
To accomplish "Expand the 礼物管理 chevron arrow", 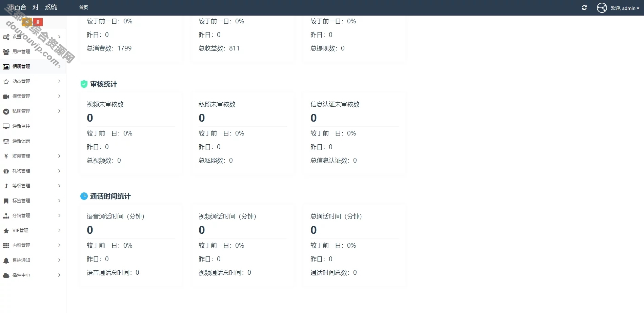I will (59, 171).
